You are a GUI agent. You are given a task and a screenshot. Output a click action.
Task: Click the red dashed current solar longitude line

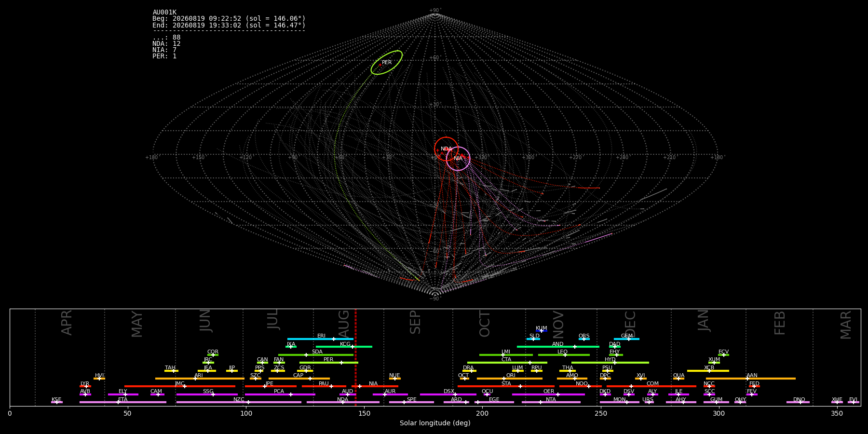[355, 357]
